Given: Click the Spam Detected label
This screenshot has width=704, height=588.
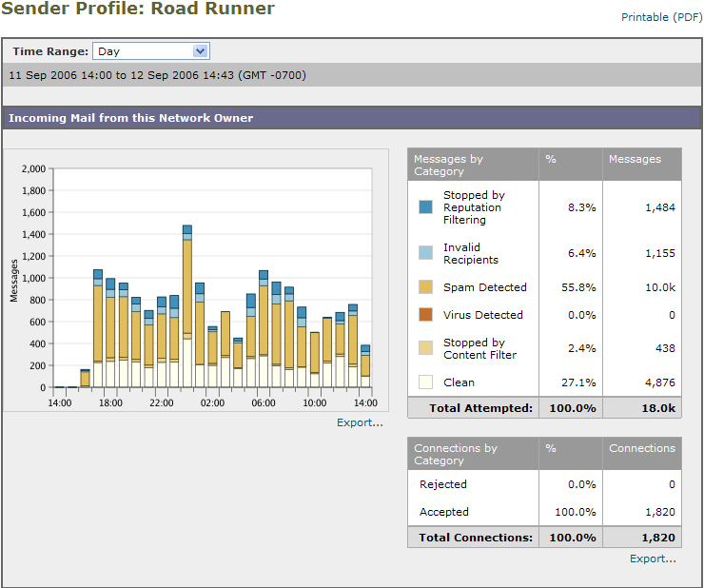Looking at the screenshot, I should click(485, 287).
